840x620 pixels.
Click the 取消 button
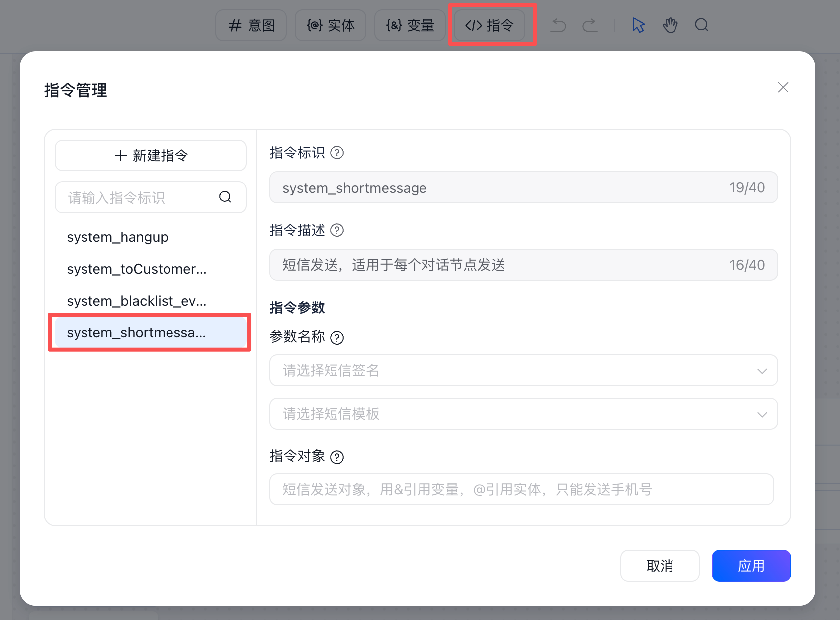click(x=660, y=566)
